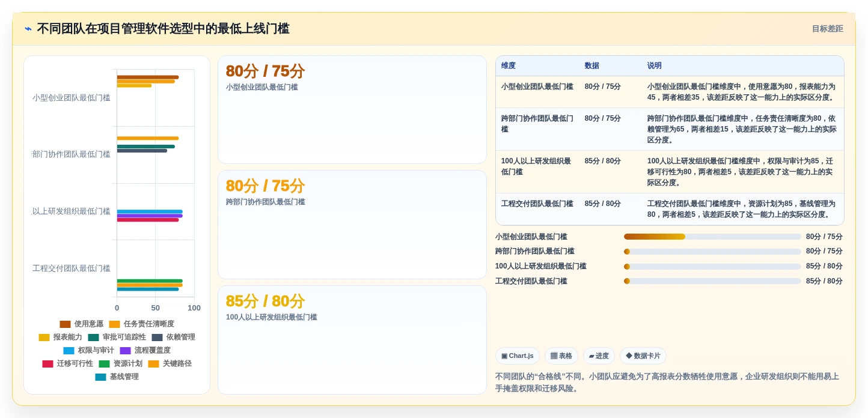Click the 工程交付团队最低门槛 progress bar

click(x=712, y=281)
